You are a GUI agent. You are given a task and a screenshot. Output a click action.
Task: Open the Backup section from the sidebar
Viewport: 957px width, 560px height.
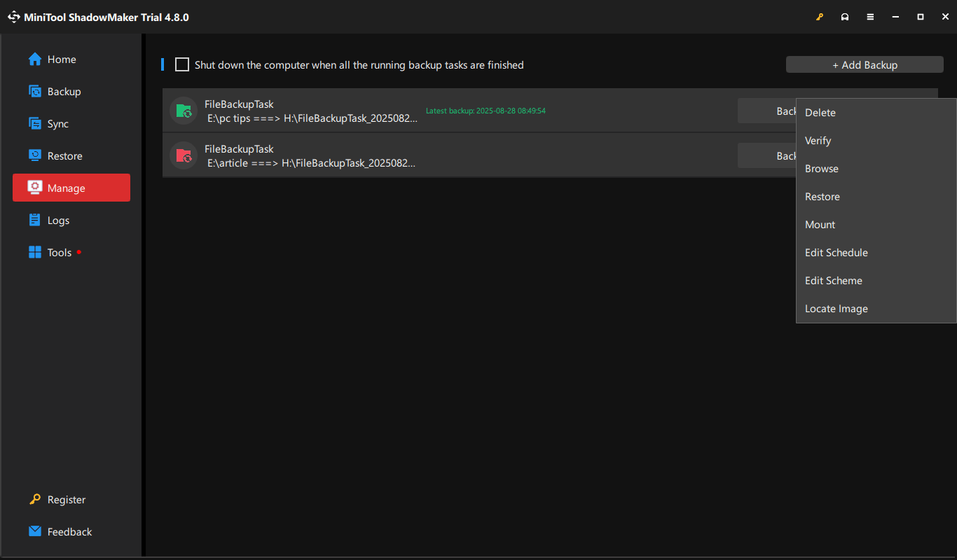click(x=35, y=91)
